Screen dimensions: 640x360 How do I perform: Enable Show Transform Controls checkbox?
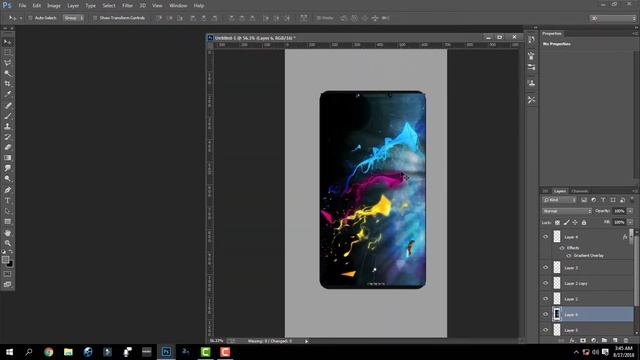click(x=95, y=18)
